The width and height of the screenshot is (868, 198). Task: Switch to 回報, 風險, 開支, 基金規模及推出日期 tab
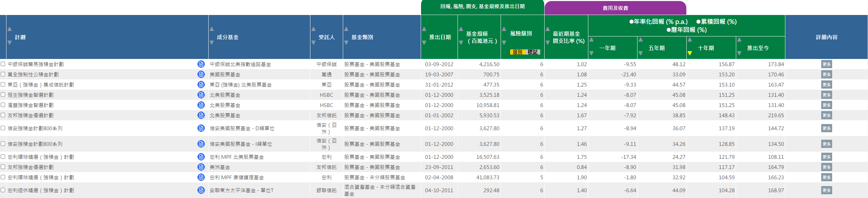click(x=482, y=7)
